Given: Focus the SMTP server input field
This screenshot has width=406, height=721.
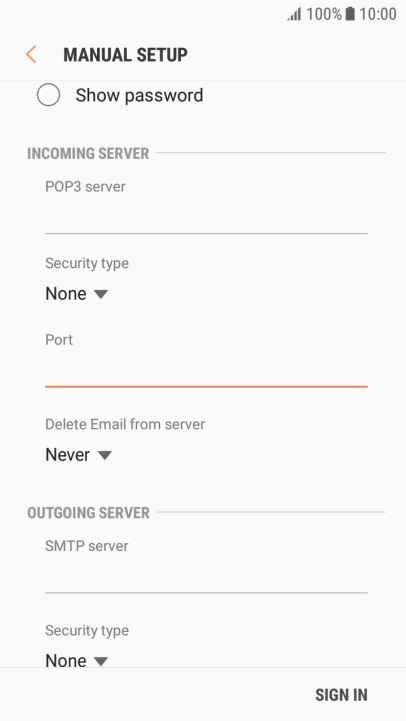Looking at the screenshot, I should coord(206,578).
